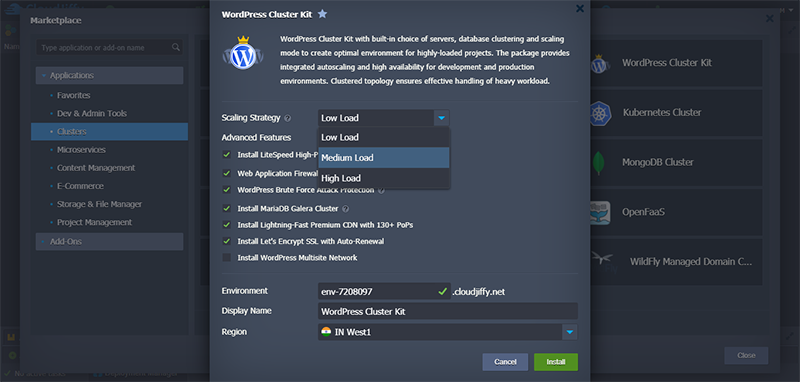Click the OpenFaaS whale icon
Viewport: 800px width, 382px height.
point(599,212)
